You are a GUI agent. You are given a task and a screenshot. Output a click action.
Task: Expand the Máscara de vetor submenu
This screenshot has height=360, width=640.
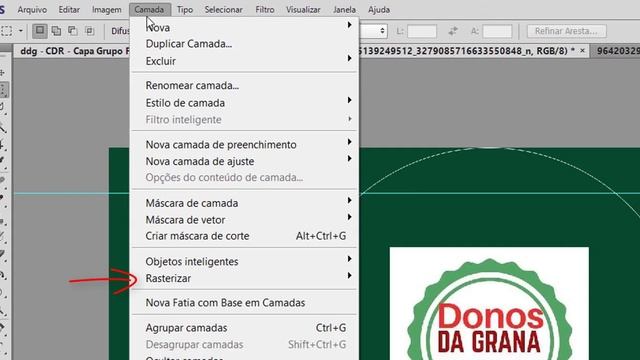244,220
